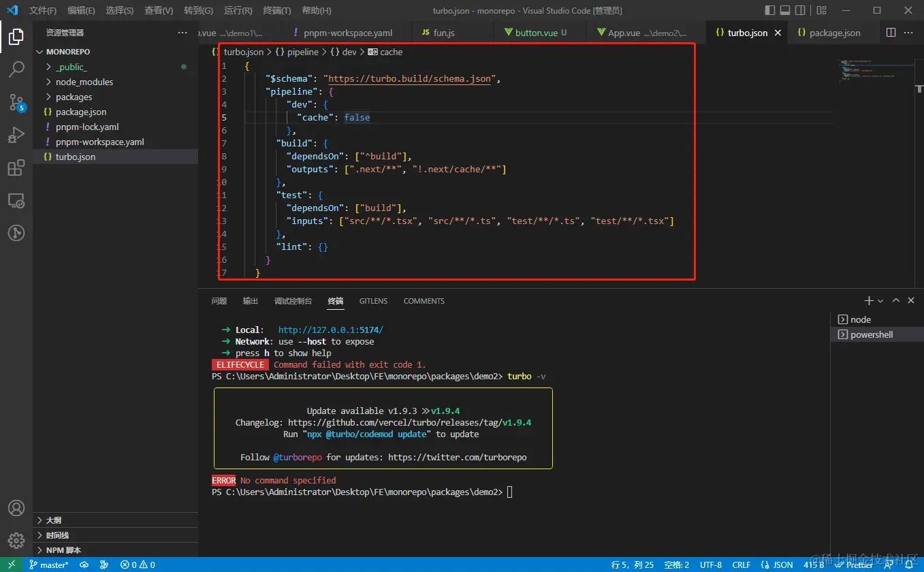Click the master branch status button
This screenshot has height=572, width=924.
tap(49, 565)
